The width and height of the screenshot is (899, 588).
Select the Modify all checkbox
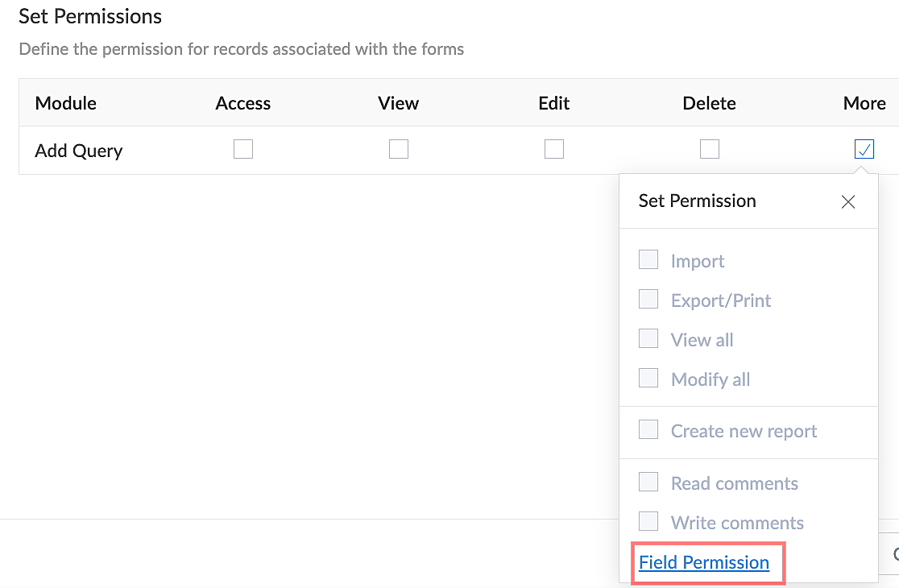point(648,378)
